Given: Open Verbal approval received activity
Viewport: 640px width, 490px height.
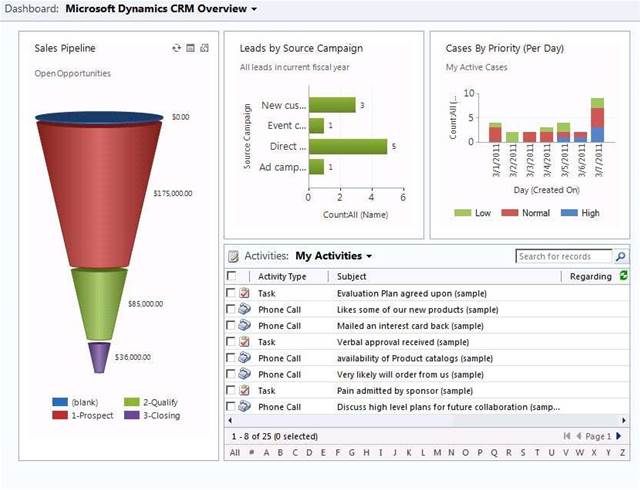Looking at the screenshot, I should 403,342.
